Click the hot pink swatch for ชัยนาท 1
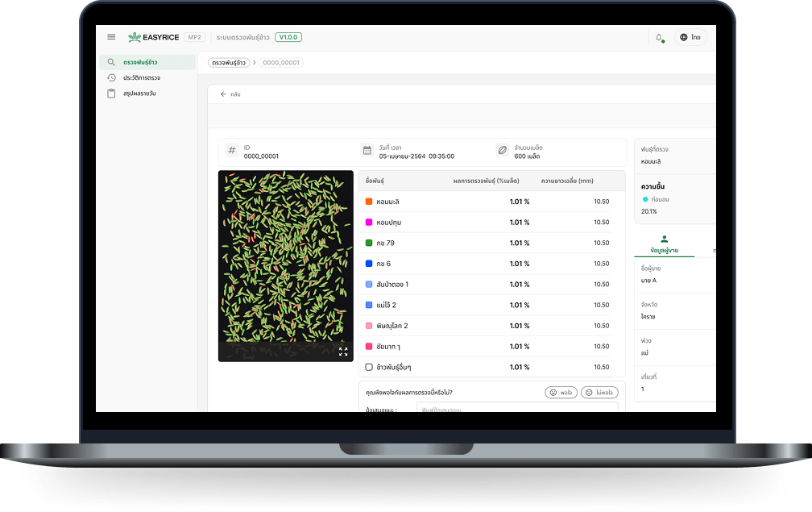 coord(369,346)
